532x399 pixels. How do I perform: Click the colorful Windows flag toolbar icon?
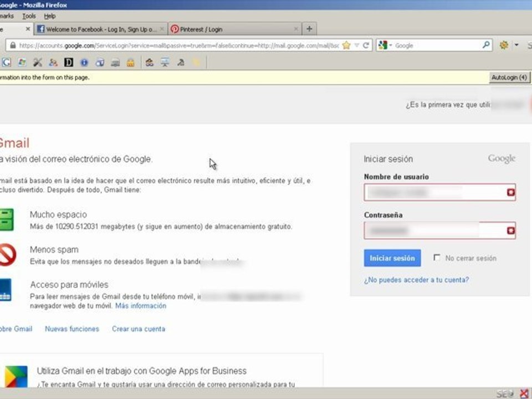click(22, 63)
